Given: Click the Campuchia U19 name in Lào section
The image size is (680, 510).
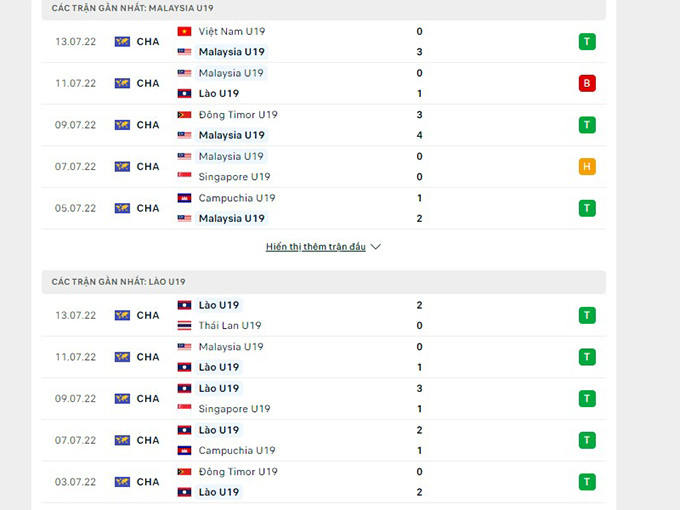Looking at the screenshot, I should point(237,451).
